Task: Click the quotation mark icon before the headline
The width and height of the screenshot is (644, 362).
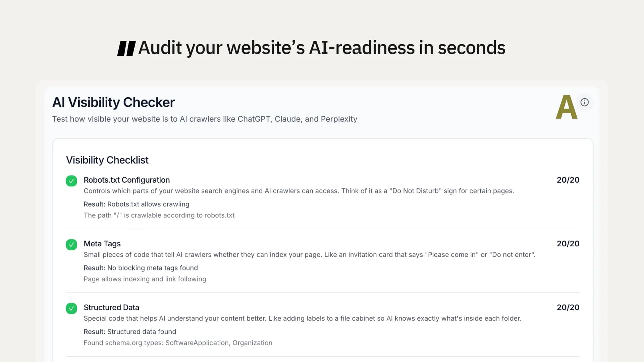Action: pos(126,48)
